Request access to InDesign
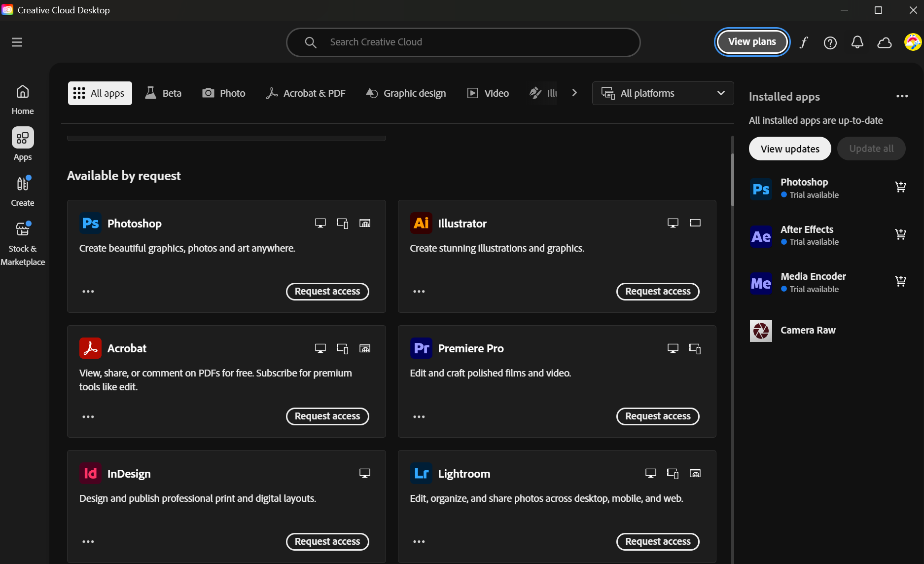This screenshot has width=924, height=564. tap(327, 542)
